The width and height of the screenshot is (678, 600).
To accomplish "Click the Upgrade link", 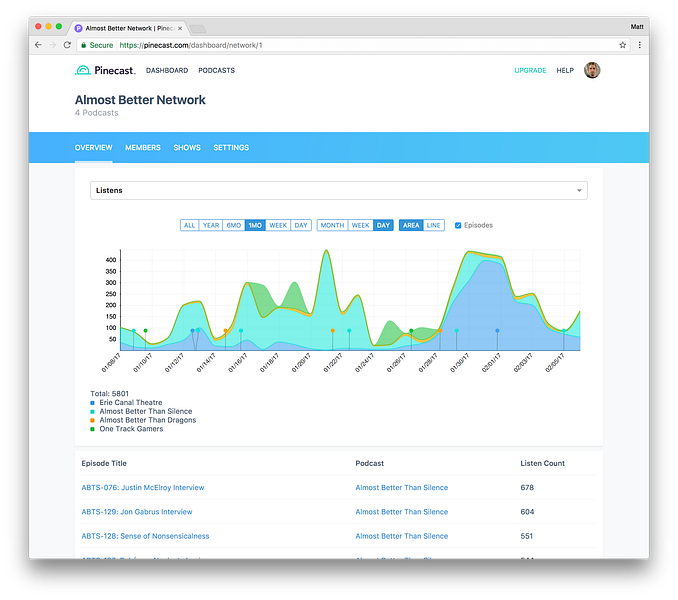I will pos(530,70).
